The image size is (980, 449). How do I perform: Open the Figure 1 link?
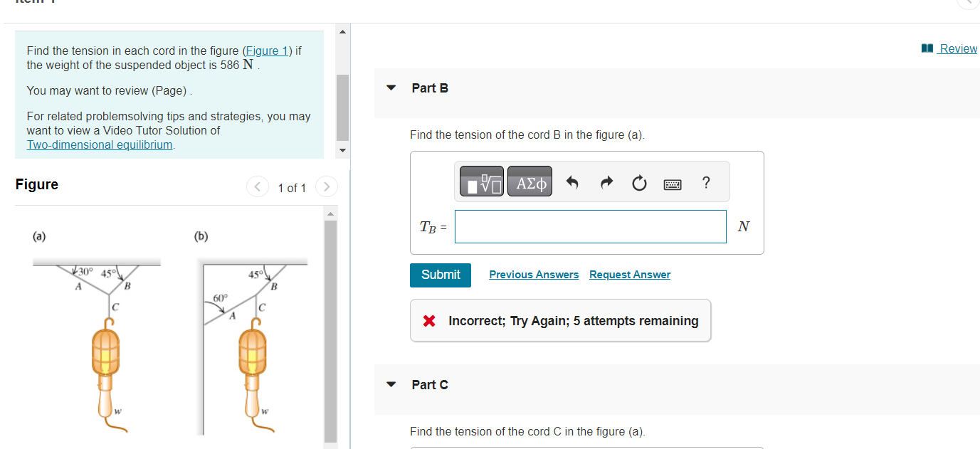[x=267, y=50]
